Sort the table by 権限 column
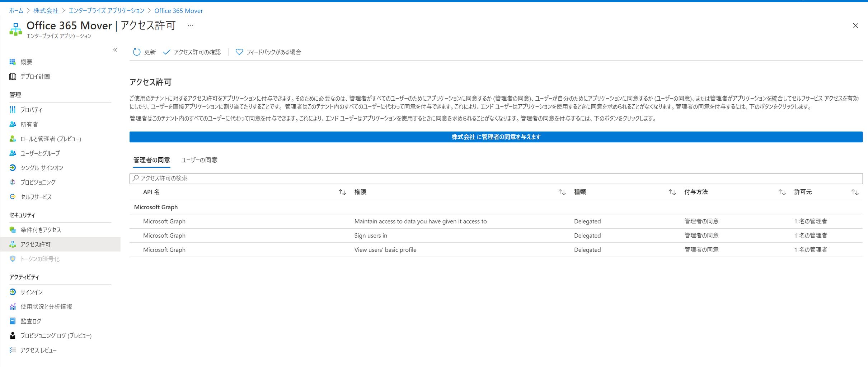This screenshot has width=868, height=367. point(562,192)
